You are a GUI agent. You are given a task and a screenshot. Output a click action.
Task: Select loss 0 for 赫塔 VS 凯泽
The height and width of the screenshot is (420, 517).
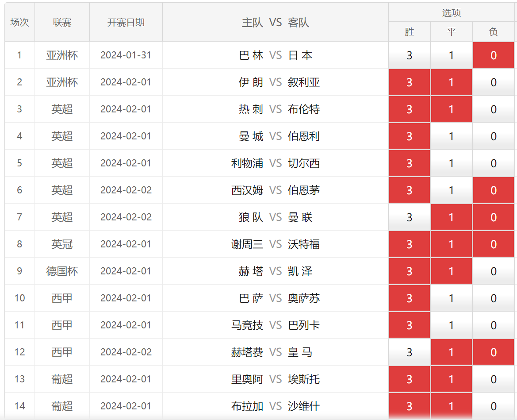click(x=493, y=272)
